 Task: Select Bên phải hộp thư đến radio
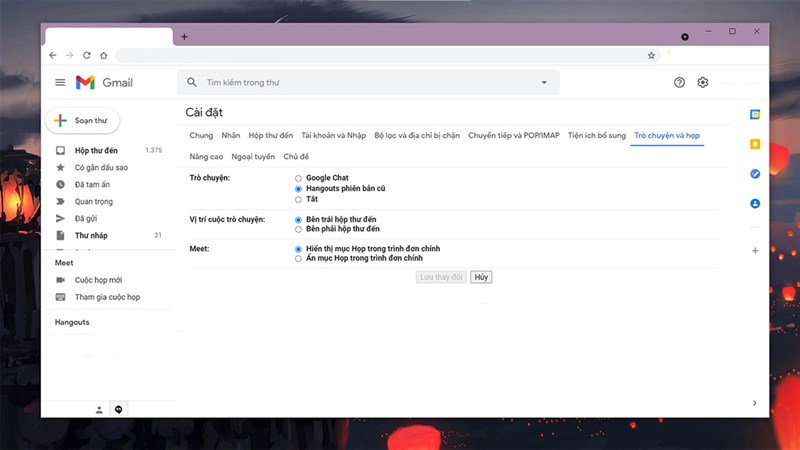(x=298, y=230)
